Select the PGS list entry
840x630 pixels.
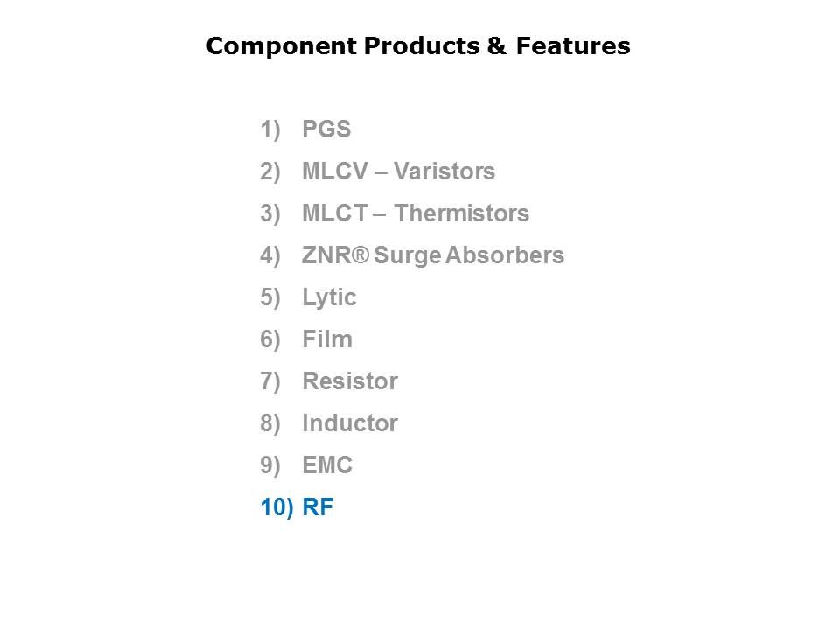(326, 130)
